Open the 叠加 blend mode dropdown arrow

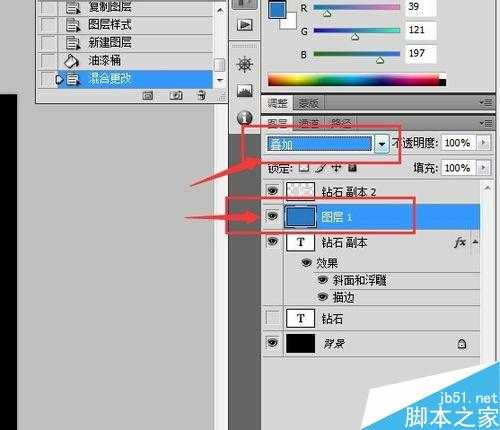click(382, 144)
